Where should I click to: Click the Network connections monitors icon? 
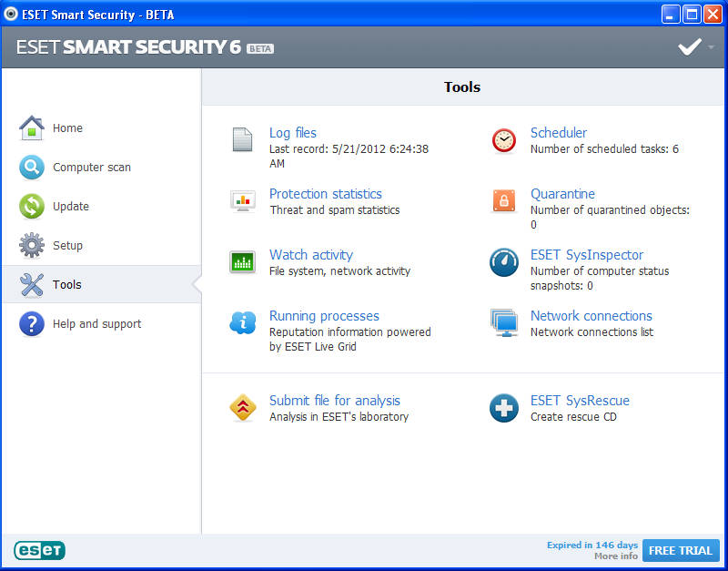pyautogui.click(x=503, y=322)
